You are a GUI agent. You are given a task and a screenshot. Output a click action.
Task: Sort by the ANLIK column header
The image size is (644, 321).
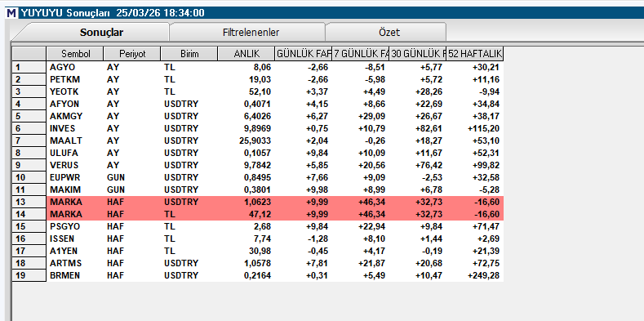click(x=246, y=53)
